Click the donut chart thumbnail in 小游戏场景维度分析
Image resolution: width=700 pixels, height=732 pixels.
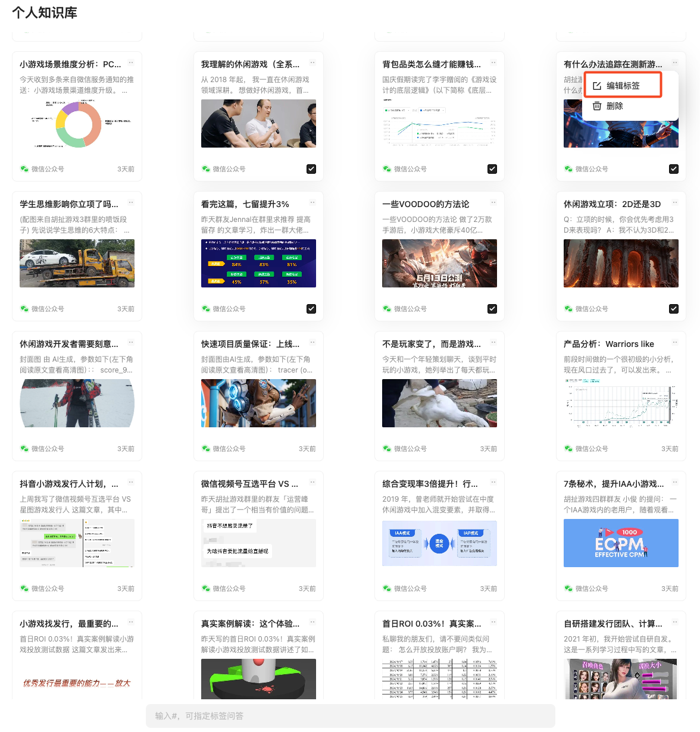pyautogui.click(x=77, y=124)
